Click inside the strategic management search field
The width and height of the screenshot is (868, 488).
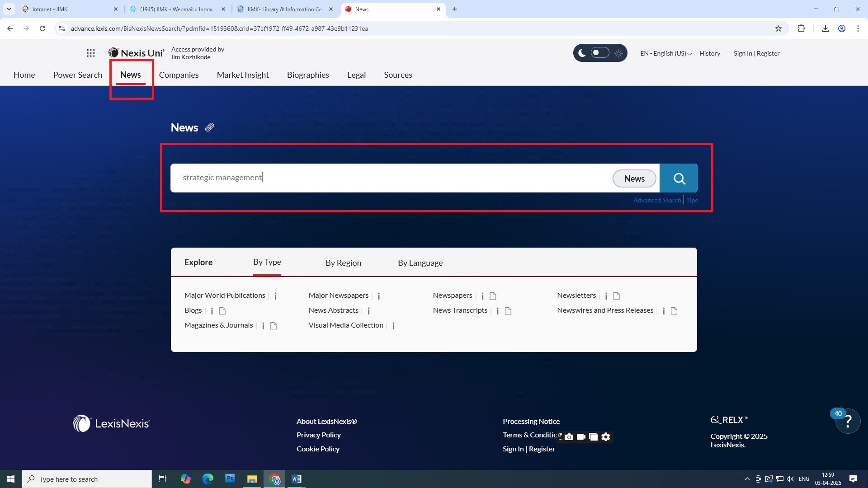[x=389, y=178]
